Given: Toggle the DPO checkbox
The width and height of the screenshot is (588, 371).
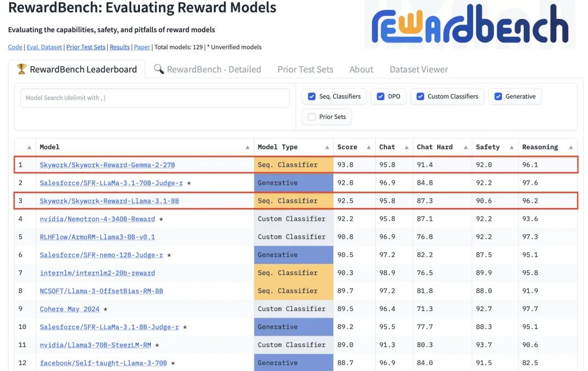Looking at the screenshot, I should (381, 96).
